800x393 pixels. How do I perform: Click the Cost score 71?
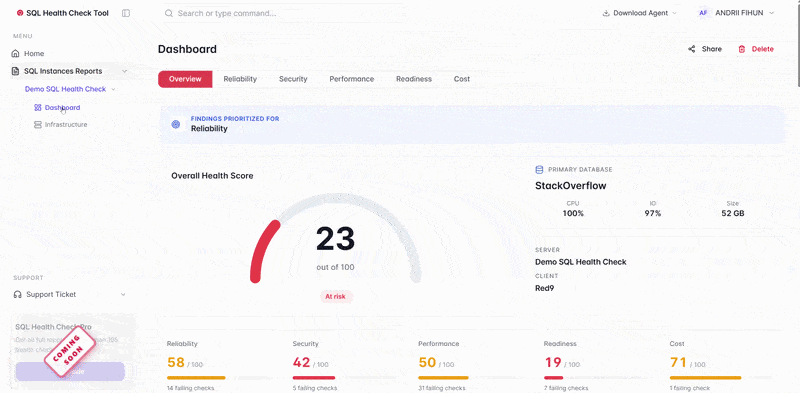(678, 362)
